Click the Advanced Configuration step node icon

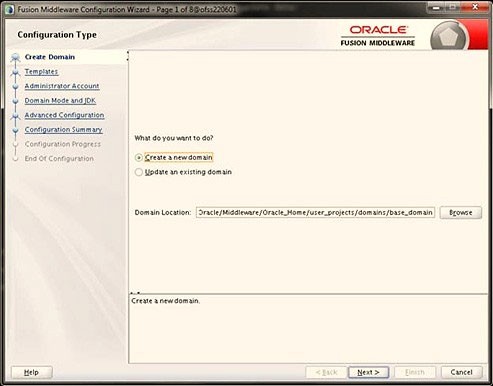tap(15, 116)
